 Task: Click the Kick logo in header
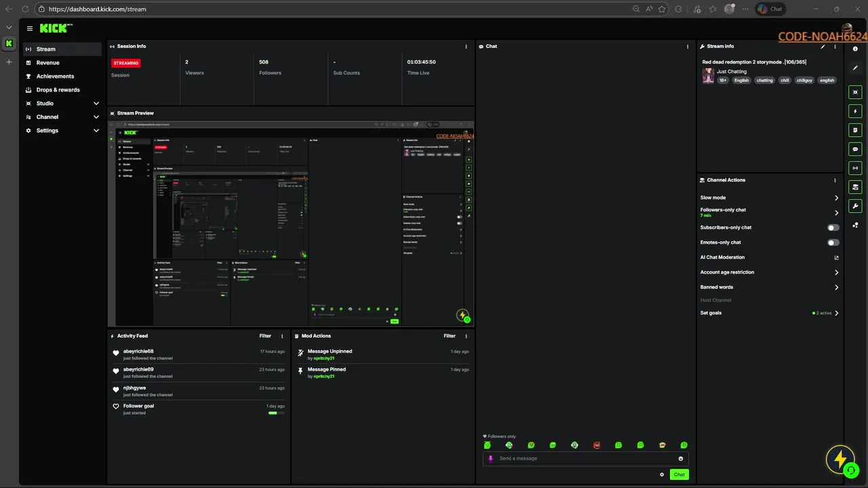pos(56,28)
